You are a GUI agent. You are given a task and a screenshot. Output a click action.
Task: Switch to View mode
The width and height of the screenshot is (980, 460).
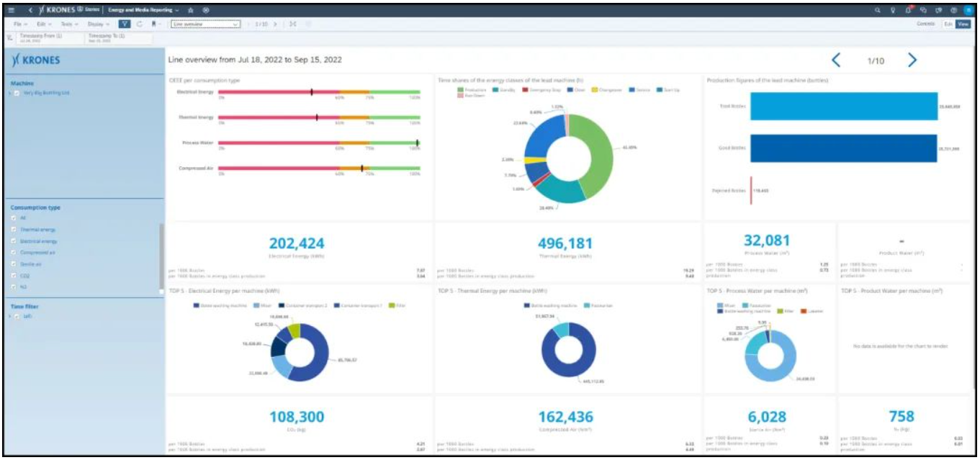click(963, 24)
